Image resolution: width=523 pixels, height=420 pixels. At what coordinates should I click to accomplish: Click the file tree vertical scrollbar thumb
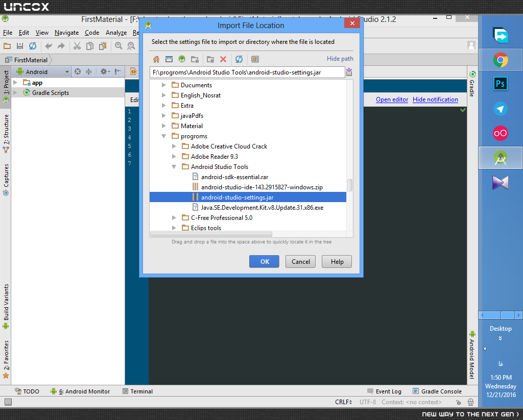[350, 185]
